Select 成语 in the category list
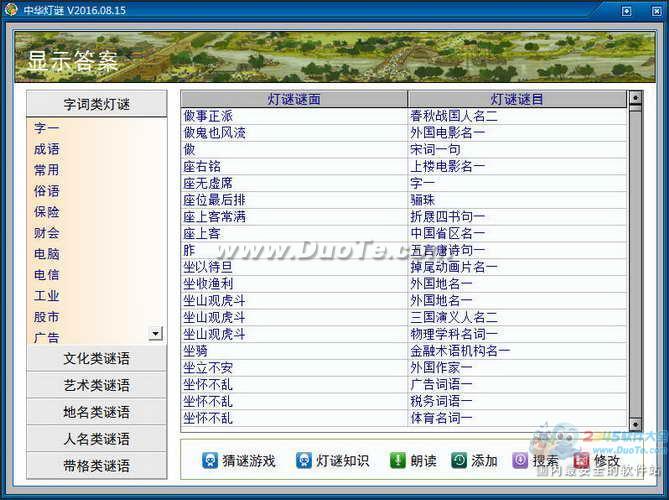 click(47, 149)
